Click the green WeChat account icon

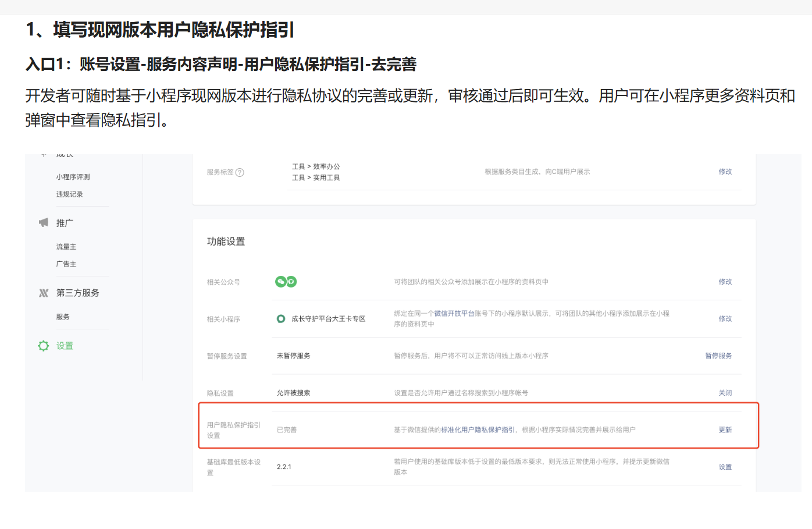pos(280,282)
